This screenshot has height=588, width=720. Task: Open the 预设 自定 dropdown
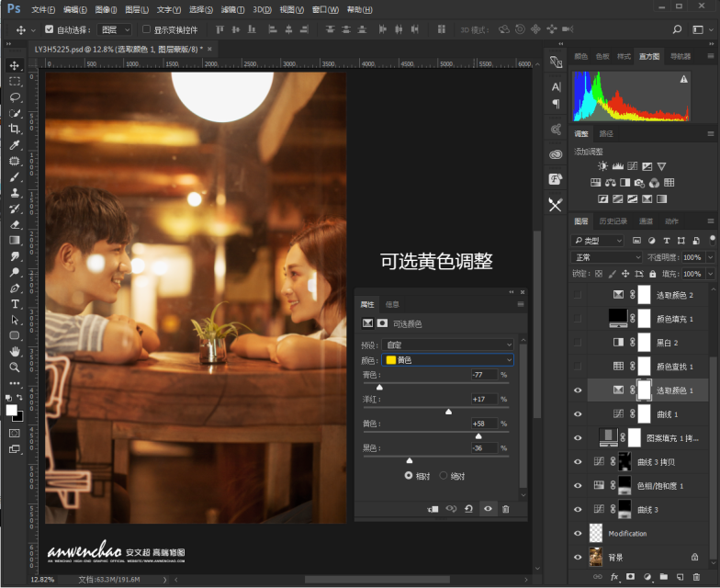447,345
